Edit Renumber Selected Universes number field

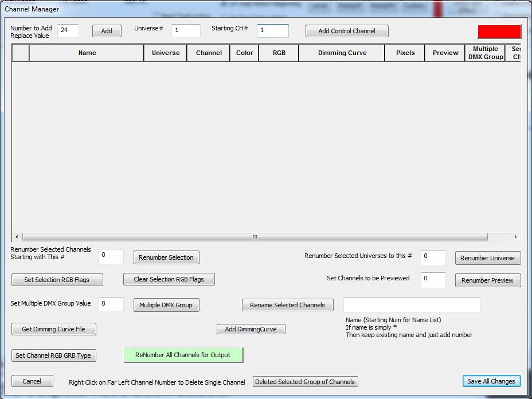[x=433, y=258]
